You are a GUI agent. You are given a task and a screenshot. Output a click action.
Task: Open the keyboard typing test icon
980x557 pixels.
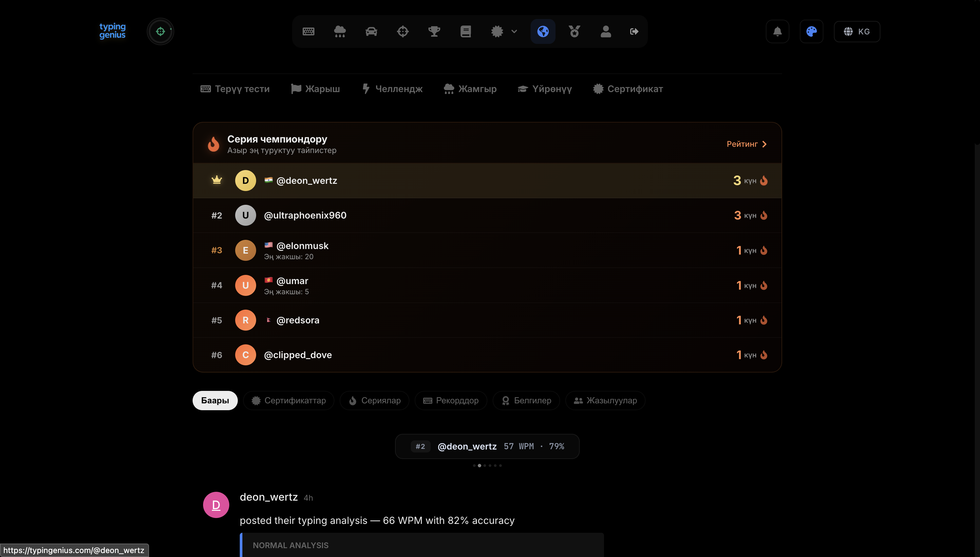(308, 31)
